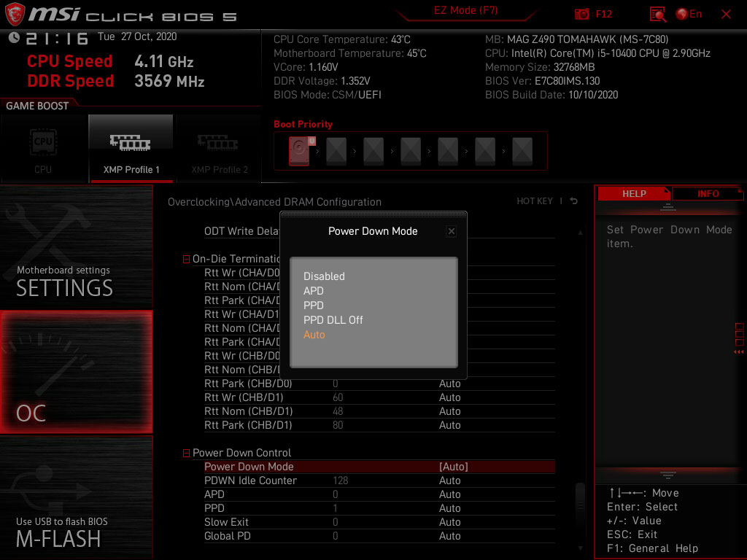Open Rtt Wr (CHB/D1) Auto value
The height and width of the screenshot is (560, 747).
click(x=449, y=397)
